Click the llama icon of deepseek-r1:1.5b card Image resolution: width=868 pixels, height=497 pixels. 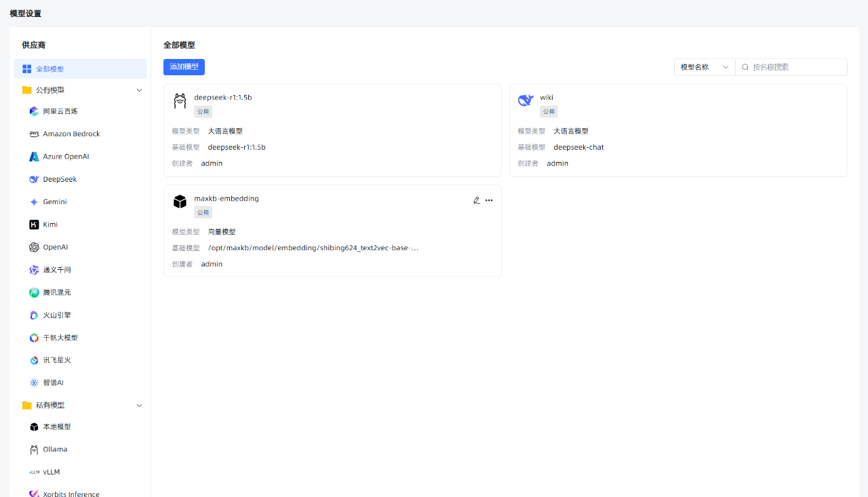click(x=180, y=101)
